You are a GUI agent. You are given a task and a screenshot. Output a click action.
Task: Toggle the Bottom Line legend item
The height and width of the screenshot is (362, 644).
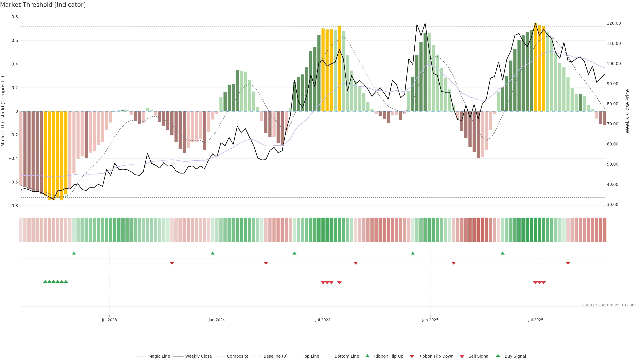(x=346, y=356)
